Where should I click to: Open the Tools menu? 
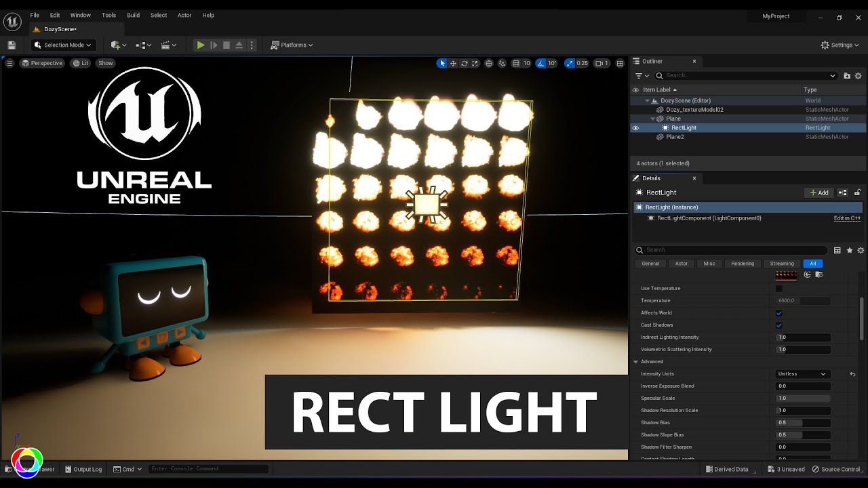tap(108, 15)
